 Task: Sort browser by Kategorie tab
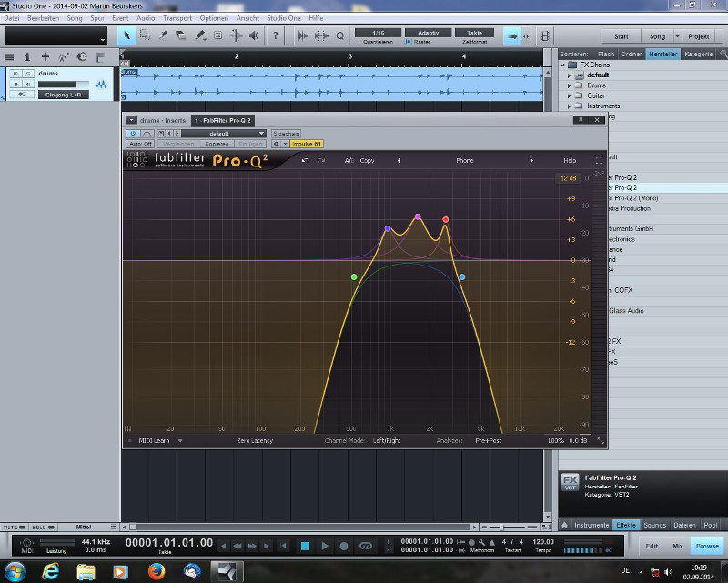click(698, 54)
